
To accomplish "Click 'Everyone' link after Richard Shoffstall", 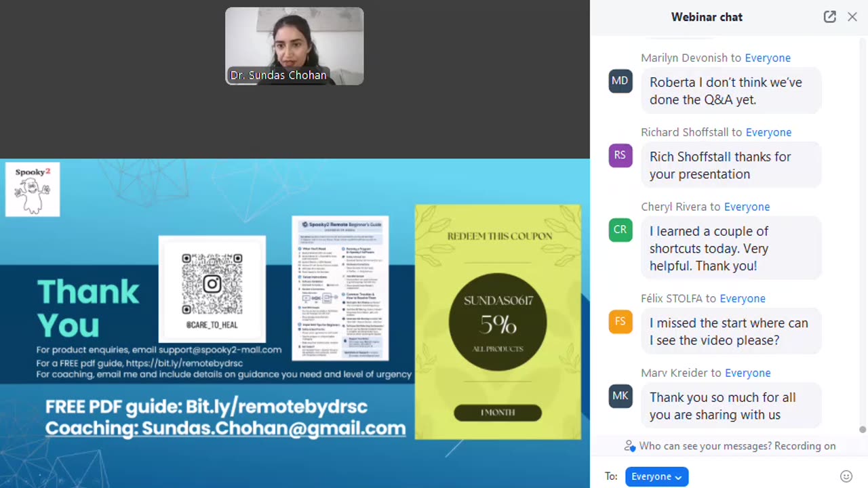I will pyautogui.click(x=768, y=132).
